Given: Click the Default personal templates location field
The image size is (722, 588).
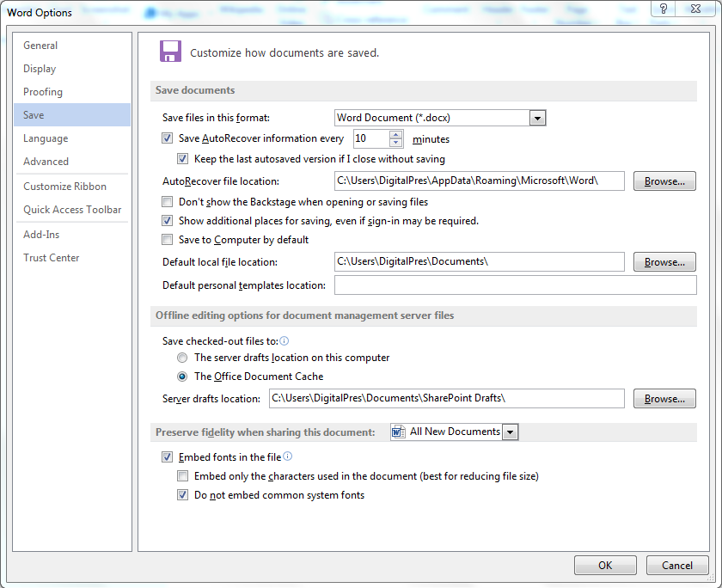Looking at the screenshot, I should point(514,285).
